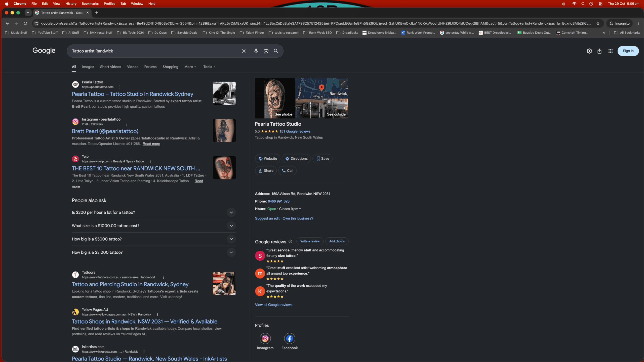Go back with the browser back arrow
The image size is (644, 362).
(7, 23)
